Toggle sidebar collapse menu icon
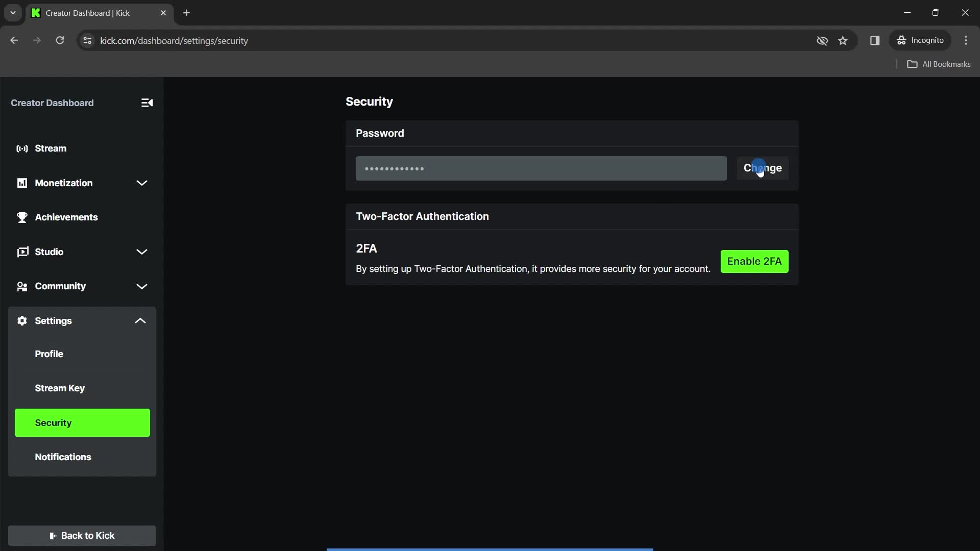 pyautogui.click(x=146, y=102)
